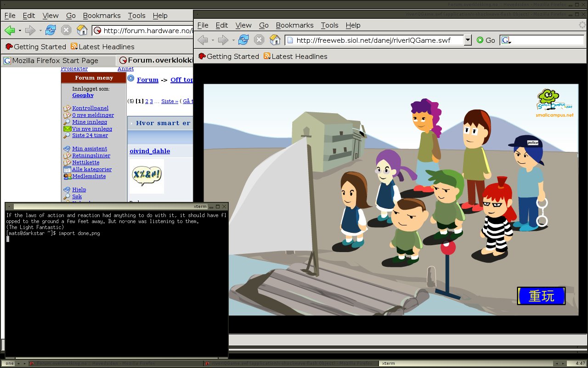This screenshot has height=368, width=588.
Task: Click the red lever beside the raft
Action: [448, 271]
